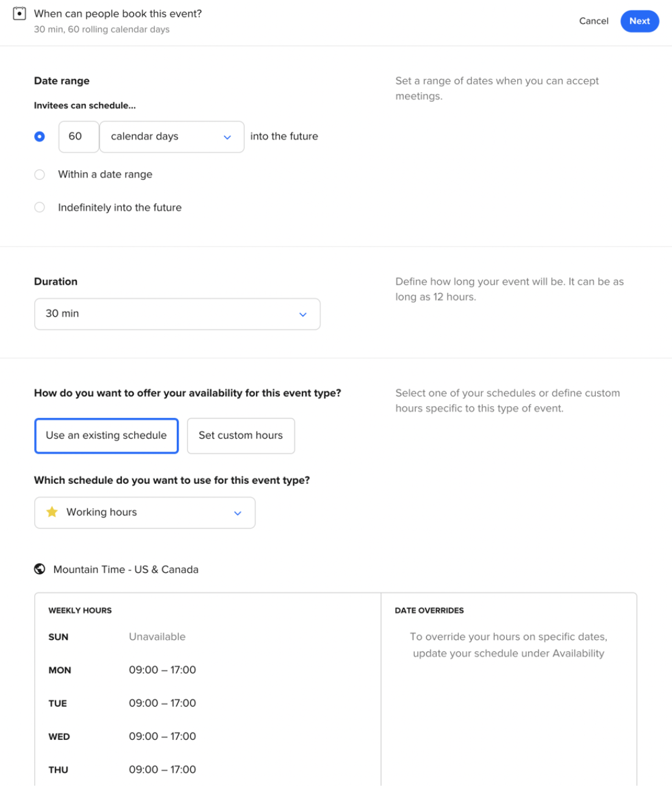The width and height of the screenshot is (672, 793).
Task: Open the 30 min duration dropdown
Action: [177, 314]
